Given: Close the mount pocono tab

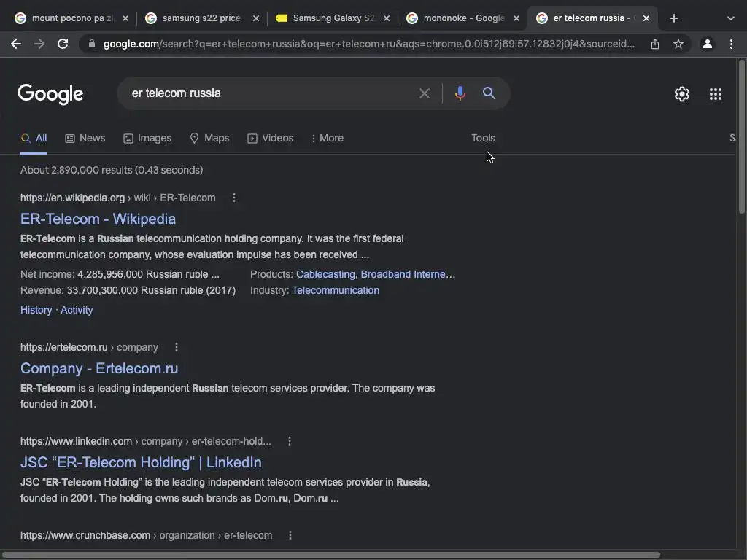Looking at the screenshot, I should [x=125, y=18].
